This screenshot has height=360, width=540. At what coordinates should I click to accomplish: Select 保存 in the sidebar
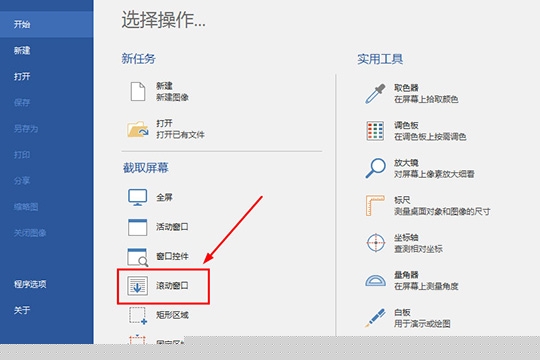coord(22,102)
